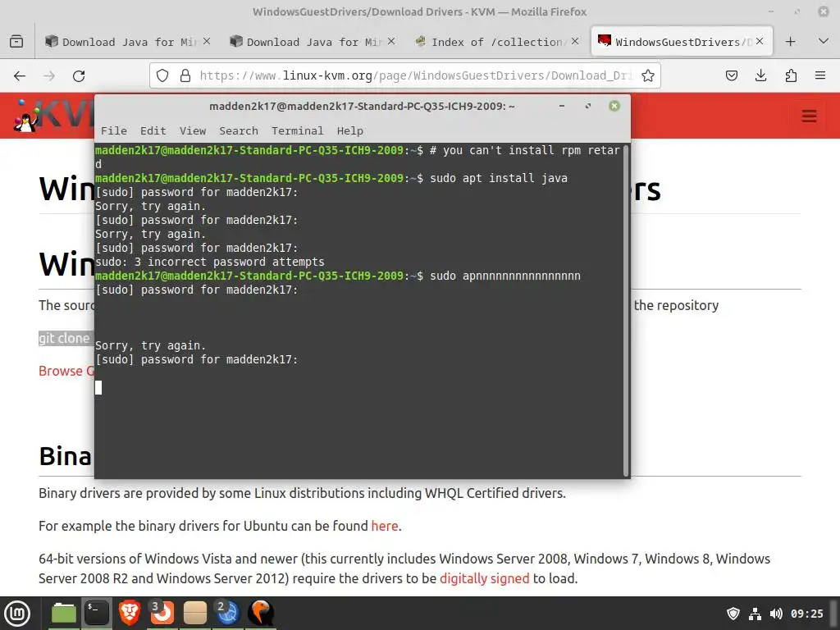This screenshot has height=630, width=840.
Task: Open the green Files folder in panel
Action: [64, 614]
